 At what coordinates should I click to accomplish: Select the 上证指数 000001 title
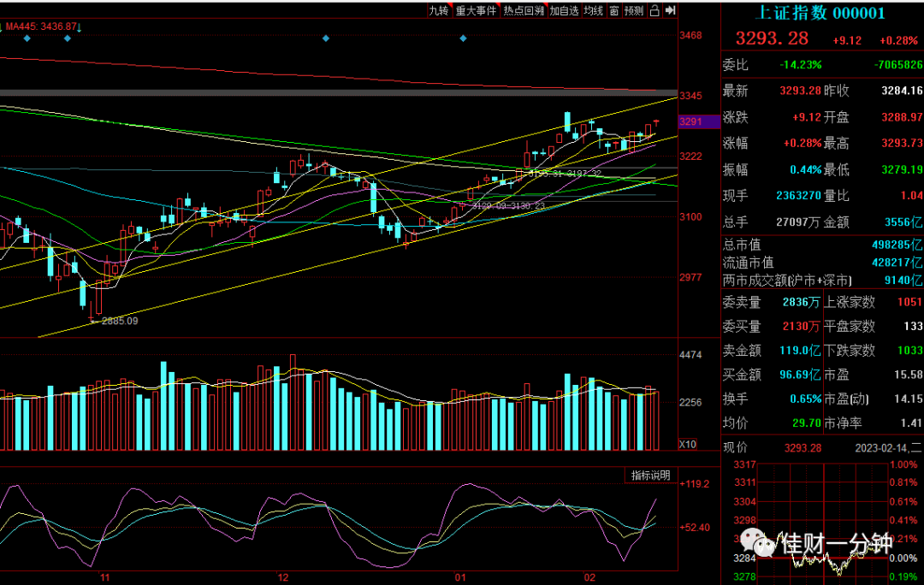pyautogui.click(x=820, y=13)
